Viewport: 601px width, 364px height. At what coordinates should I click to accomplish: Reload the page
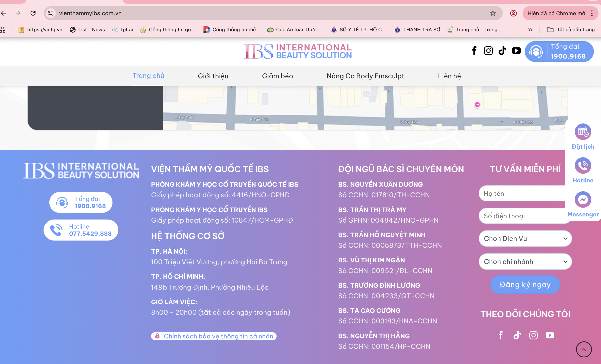[x=33, y=13]
